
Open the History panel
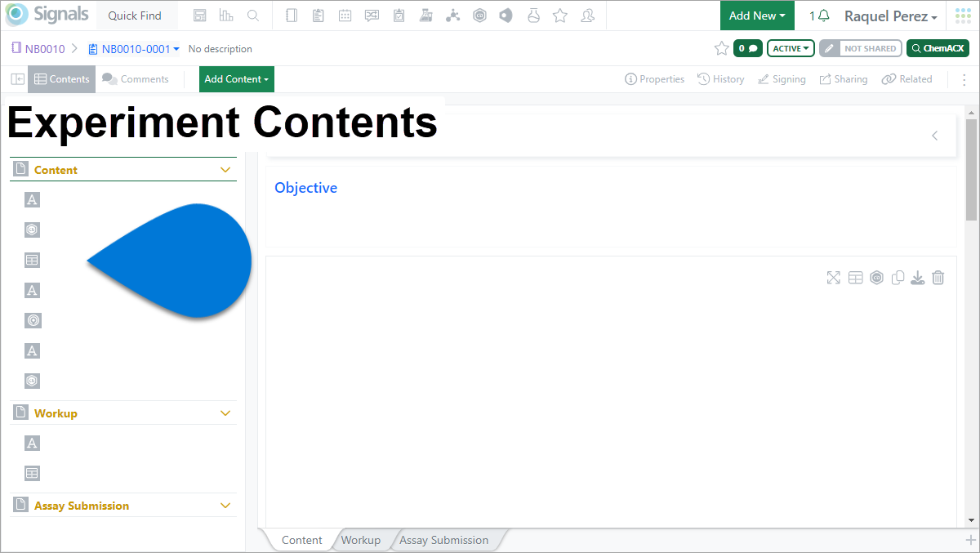(720, 79)
